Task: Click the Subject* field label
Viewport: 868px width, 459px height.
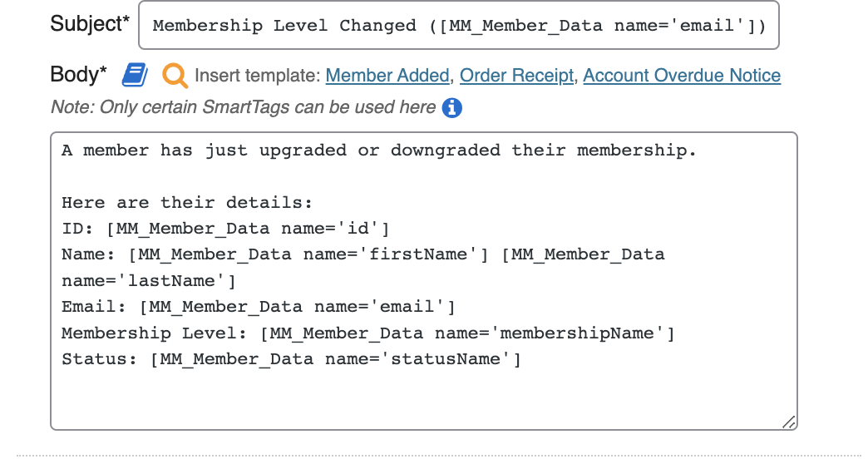Action: tap(90, 23)
